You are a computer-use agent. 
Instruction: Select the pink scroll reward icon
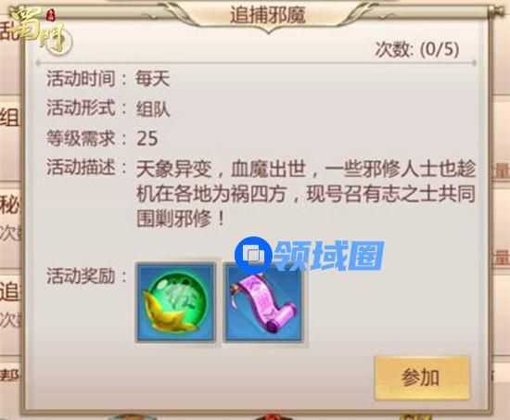tap(264, 302)
